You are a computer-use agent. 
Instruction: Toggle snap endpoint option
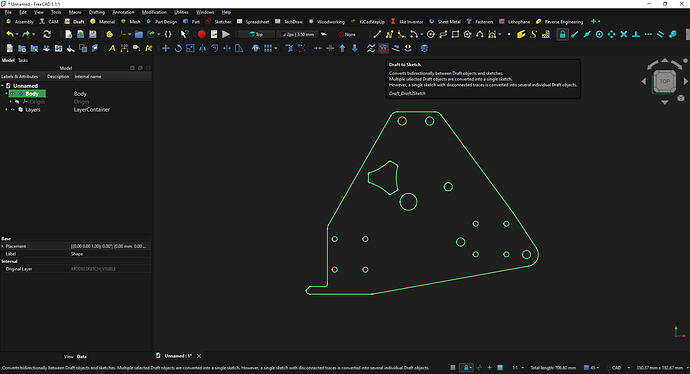[x=575, y=34]
